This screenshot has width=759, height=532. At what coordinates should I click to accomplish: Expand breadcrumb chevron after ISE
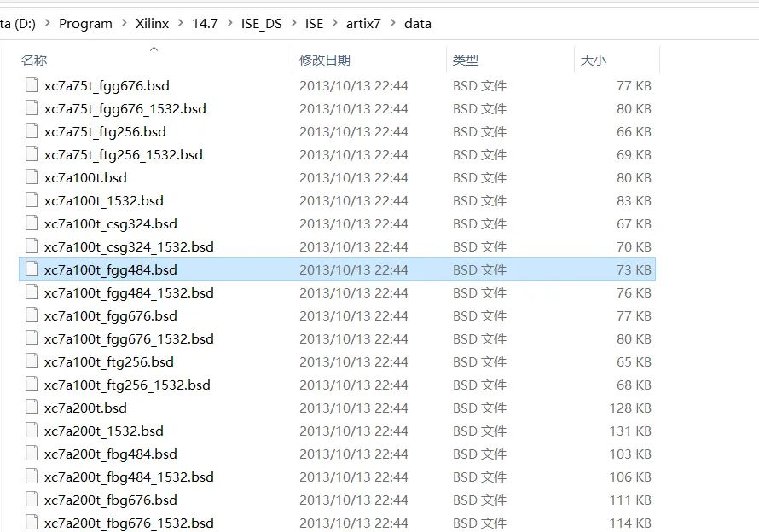click(x=334, y=23)
